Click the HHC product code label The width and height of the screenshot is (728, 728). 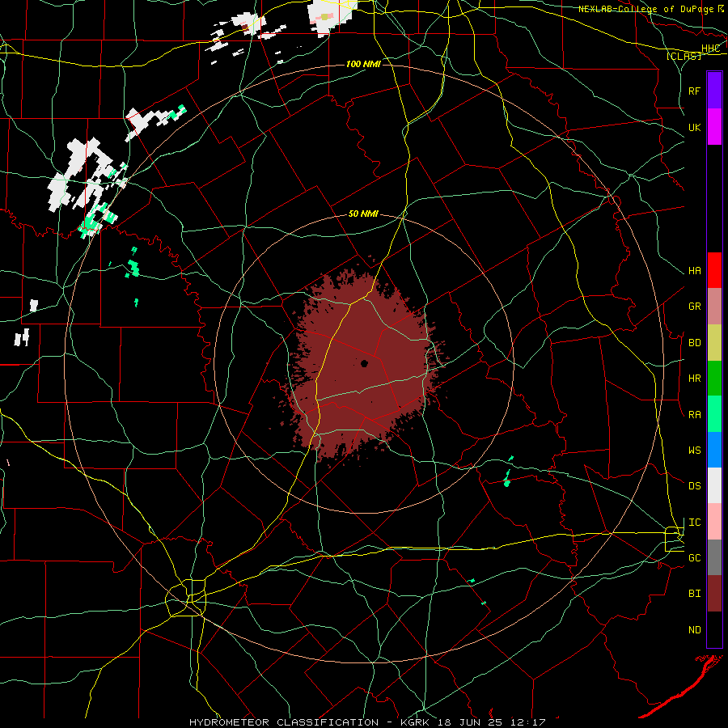point(711,49)
